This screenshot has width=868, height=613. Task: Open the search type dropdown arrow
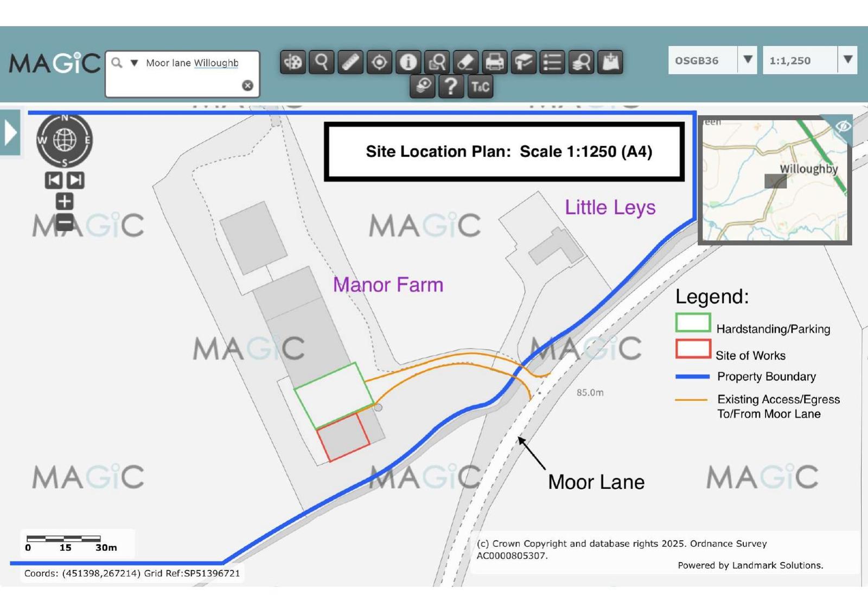point(135,63)
